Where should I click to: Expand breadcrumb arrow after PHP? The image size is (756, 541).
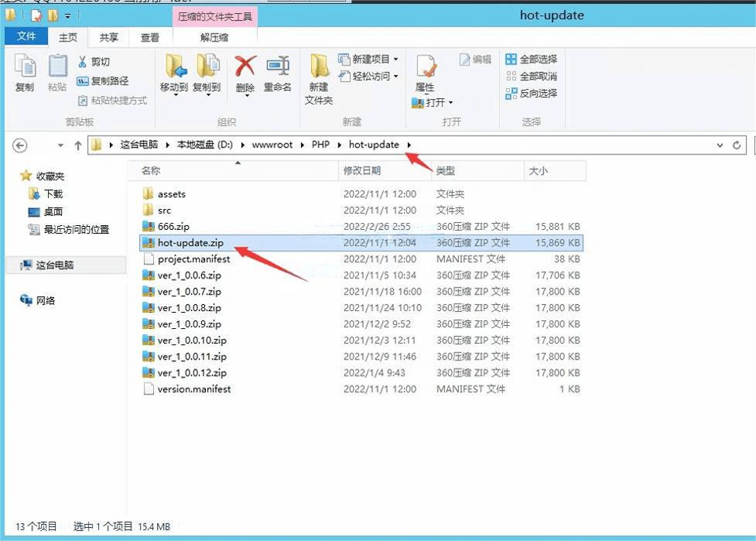(340, 145)
